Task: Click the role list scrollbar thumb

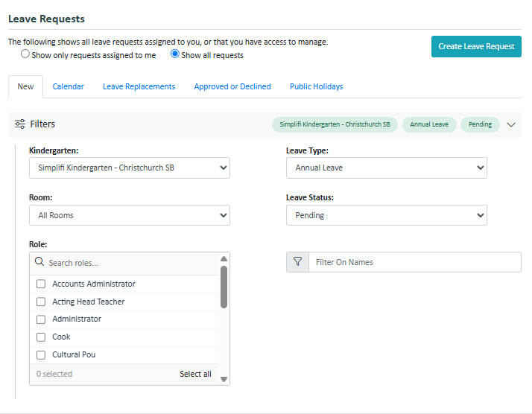Action: point(224,287)
